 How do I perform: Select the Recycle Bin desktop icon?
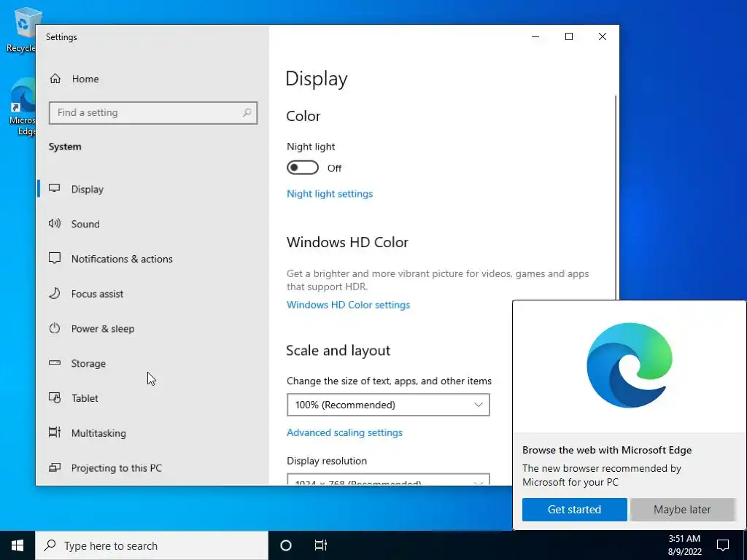click(21, 30)
